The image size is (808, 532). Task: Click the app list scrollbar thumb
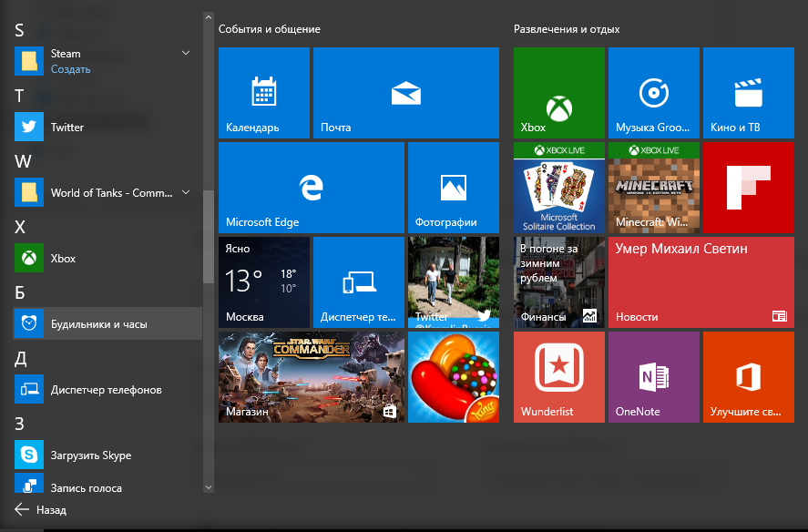click(209, 237)
